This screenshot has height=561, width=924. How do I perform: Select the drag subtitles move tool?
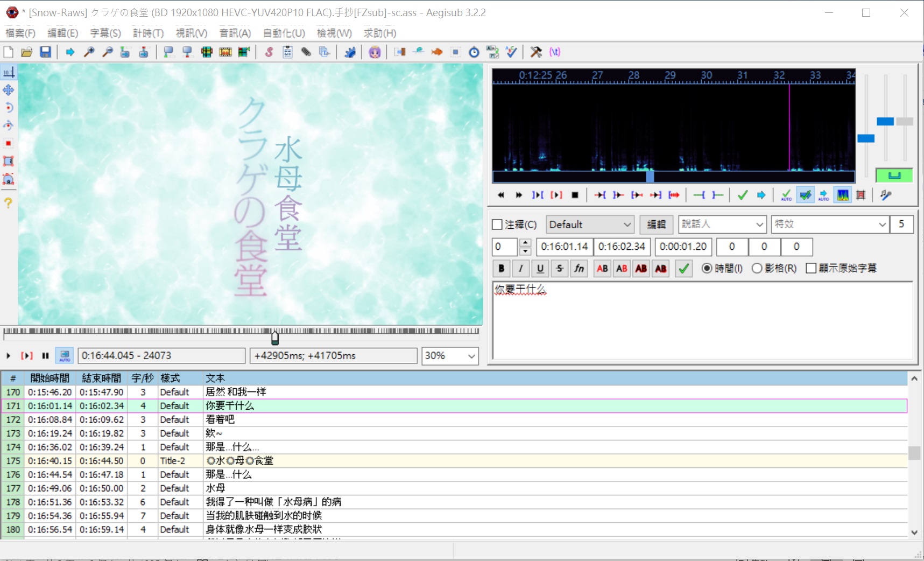[x=9, y=90]
